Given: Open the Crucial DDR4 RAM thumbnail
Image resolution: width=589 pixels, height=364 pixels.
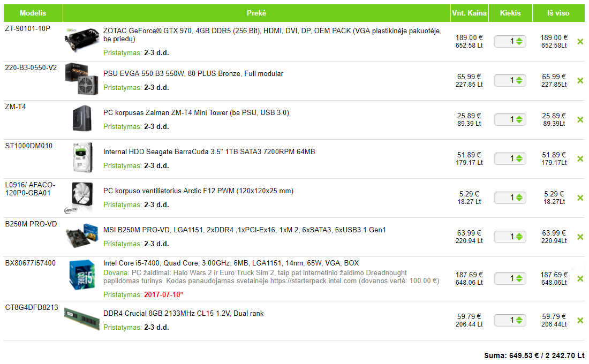Looking at the screenshot, I should click(82, 318).
